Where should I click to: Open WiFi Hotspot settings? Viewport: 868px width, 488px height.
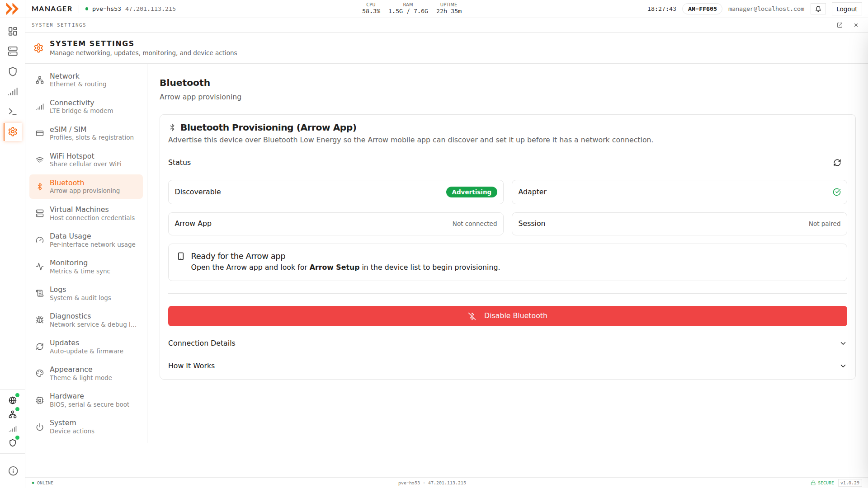click(x=86, y=160)
